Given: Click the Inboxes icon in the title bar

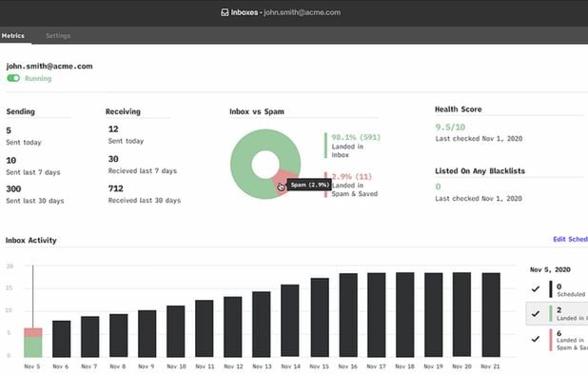Looking at the screenshot, I should 225,12.
